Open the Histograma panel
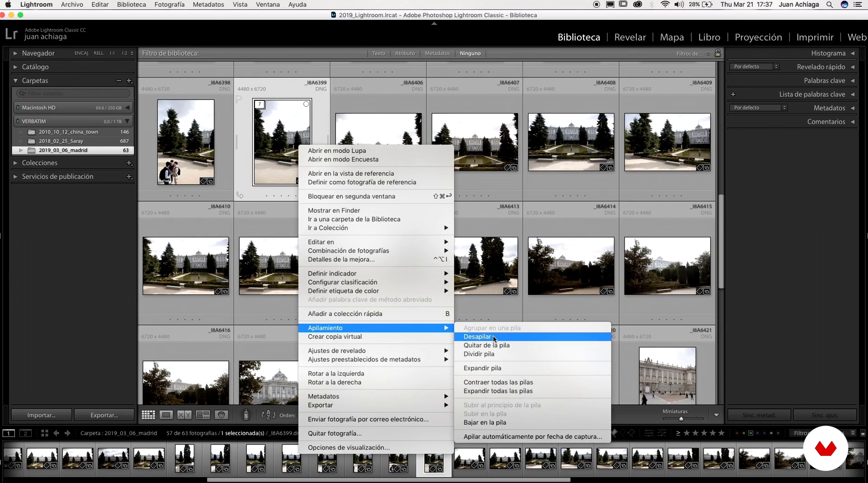 click(828, 53)
